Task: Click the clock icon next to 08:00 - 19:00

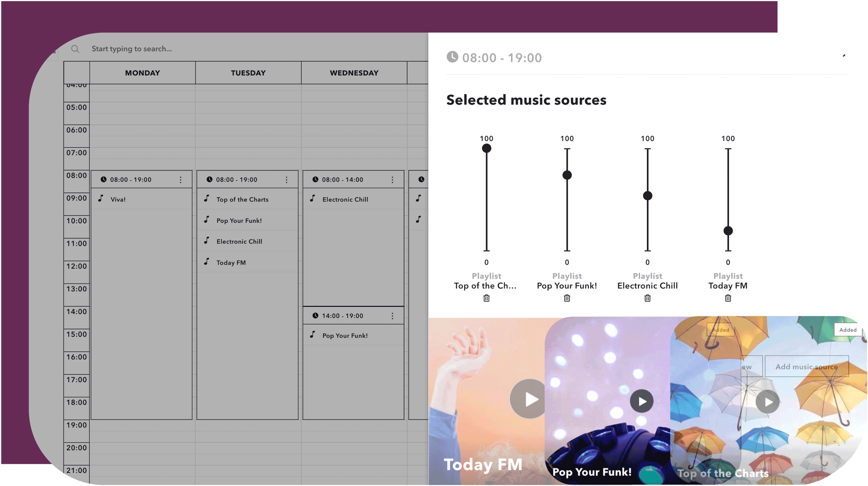Action: click(x=452, y=57)
